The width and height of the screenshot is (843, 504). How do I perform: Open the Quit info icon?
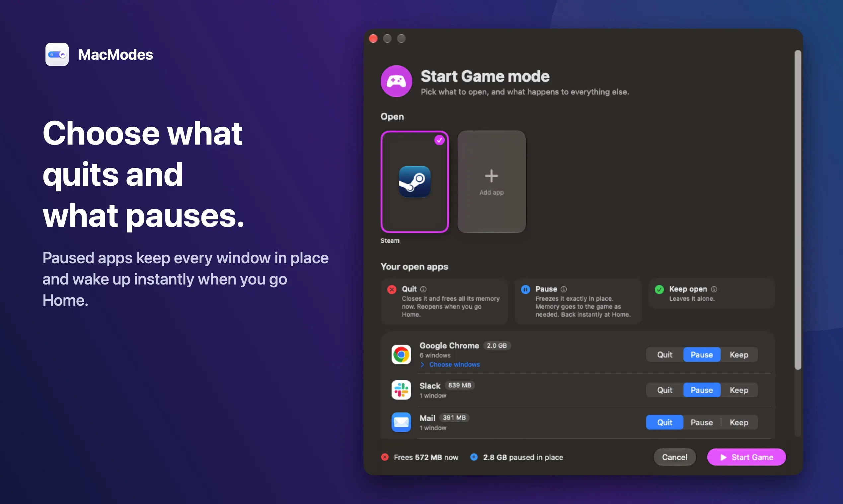(423, 289)
